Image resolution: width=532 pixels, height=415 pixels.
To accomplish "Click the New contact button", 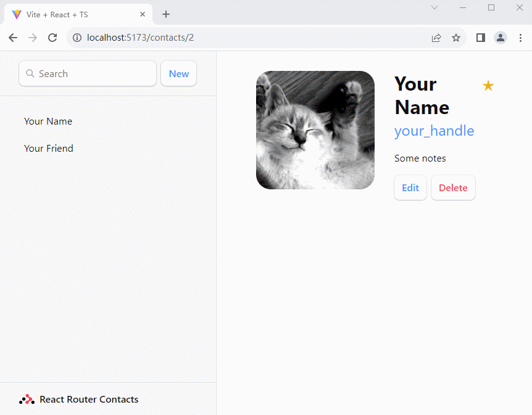I will (178, 73).
